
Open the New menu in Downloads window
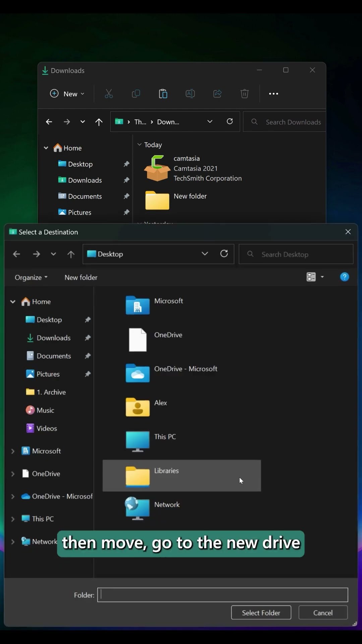click(67, 94)
